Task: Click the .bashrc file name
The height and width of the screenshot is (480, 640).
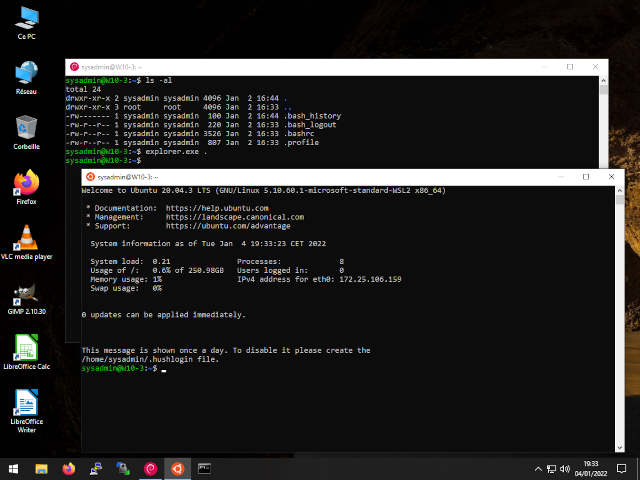Action: click(299, 134)
